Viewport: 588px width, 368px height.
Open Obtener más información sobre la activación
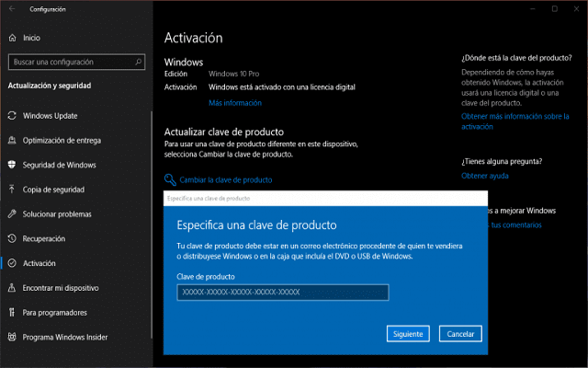click(514, 121)
